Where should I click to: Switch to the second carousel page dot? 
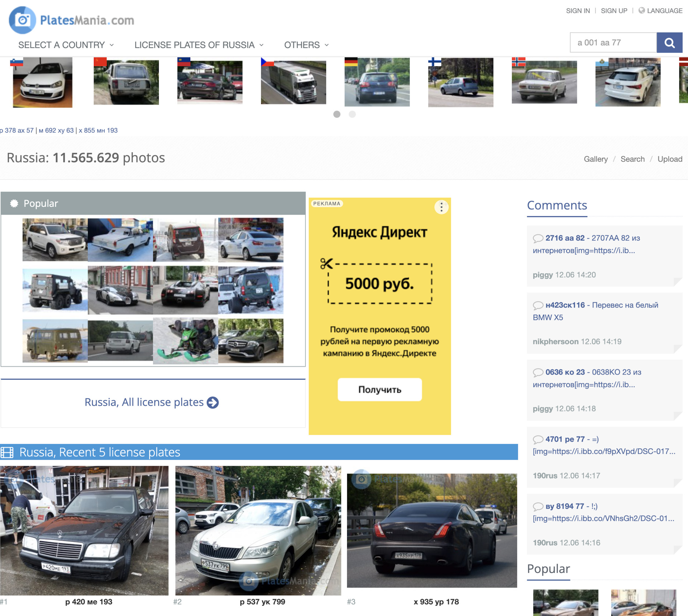(x=352, y=114)
